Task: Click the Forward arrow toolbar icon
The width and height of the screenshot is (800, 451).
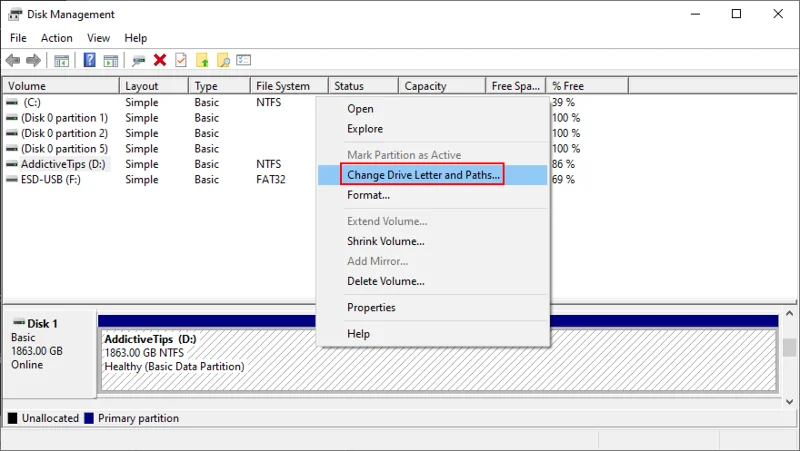Action: coord(33,61)
